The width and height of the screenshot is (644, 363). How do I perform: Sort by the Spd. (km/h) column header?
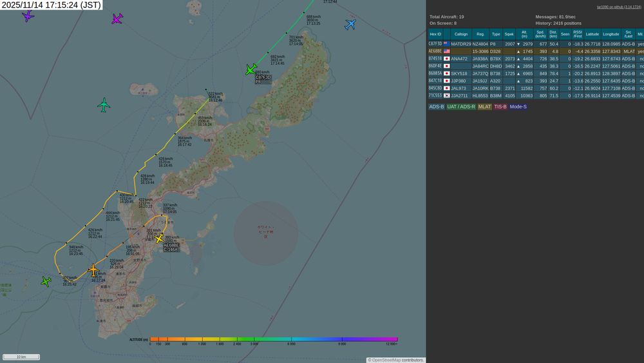tap(540, 34)
